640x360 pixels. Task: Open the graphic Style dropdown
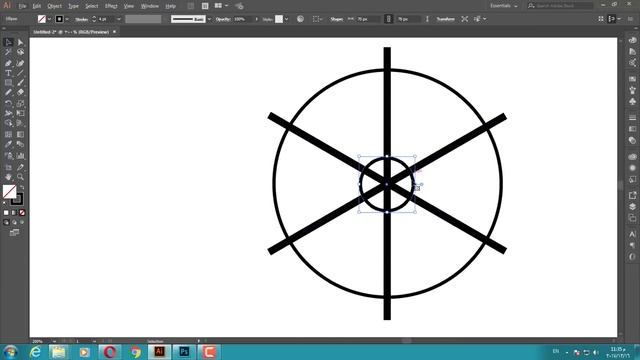[287, 19]
